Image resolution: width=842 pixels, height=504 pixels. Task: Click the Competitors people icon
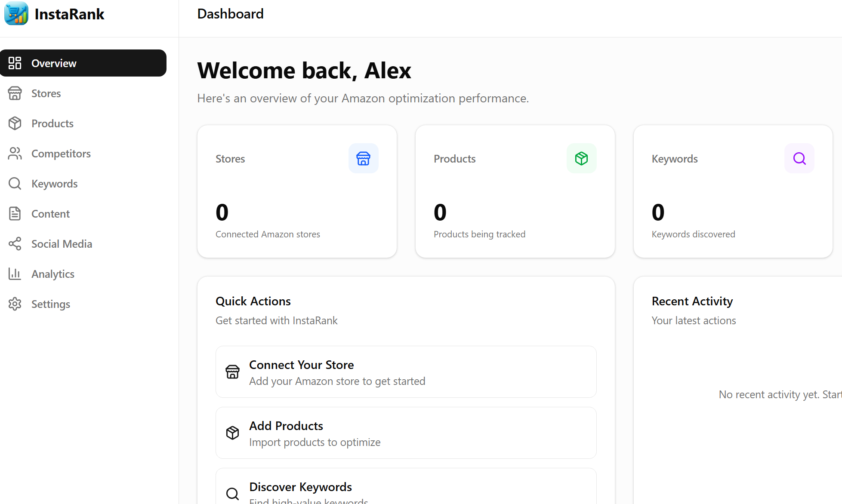pyautogui.click(x=15, y=154)
